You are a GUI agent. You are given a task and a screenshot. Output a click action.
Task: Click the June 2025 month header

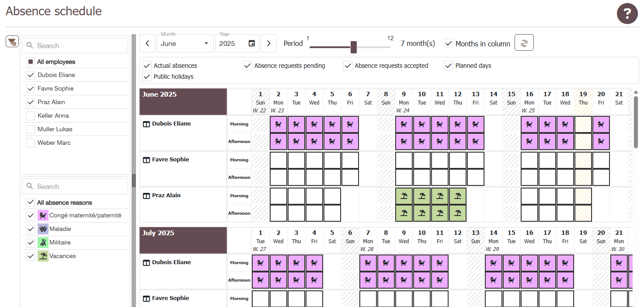pos(183,101)
